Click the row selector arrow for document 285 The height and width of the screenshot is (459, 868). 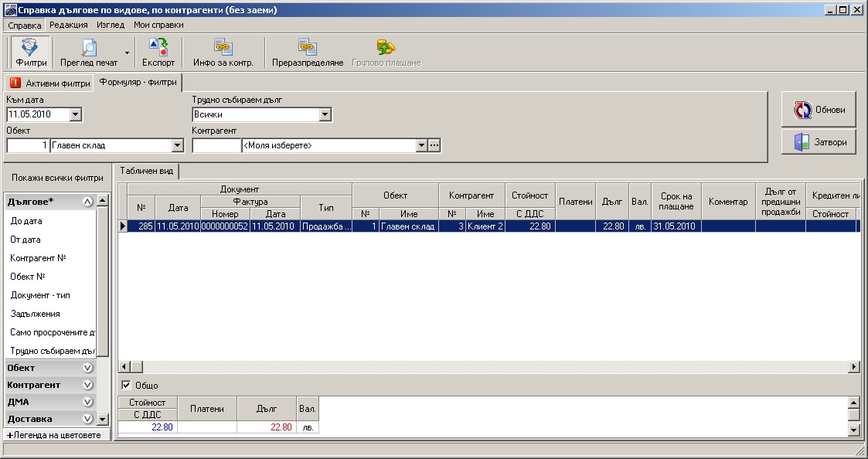(x=123, y=226)
